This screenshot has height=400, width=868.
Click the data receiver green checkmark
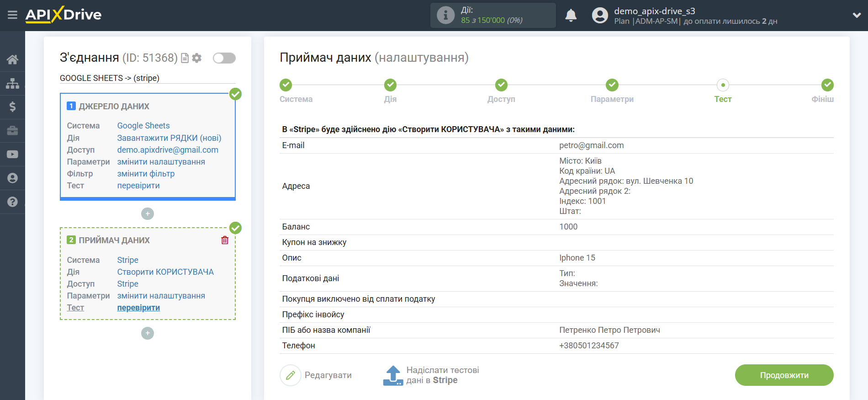point(235,228)
